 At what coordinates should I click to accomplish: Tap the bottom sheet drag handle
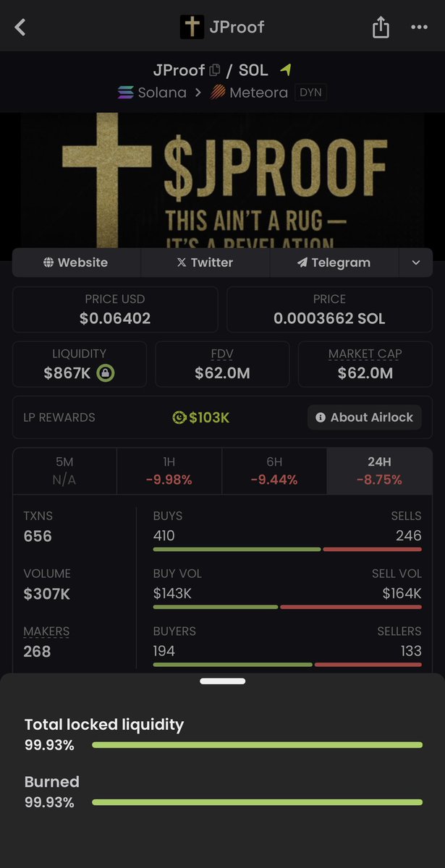(x=222, y=681)
